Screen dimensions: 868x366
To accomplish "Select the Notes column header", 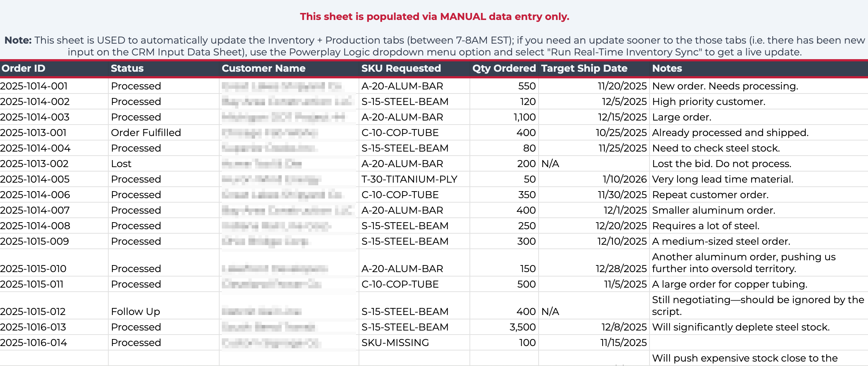I will click(x=759, y=68).
